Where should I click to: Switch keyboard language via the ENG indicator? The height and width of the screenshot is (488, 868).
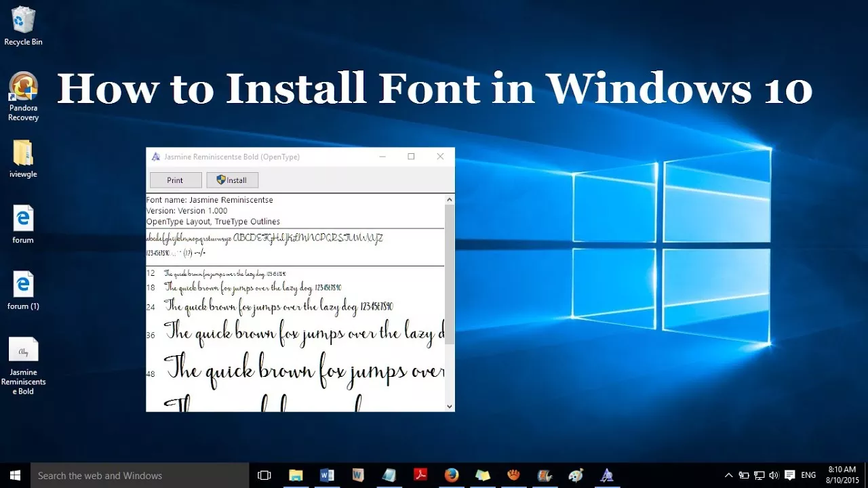(x=808, y=475)
